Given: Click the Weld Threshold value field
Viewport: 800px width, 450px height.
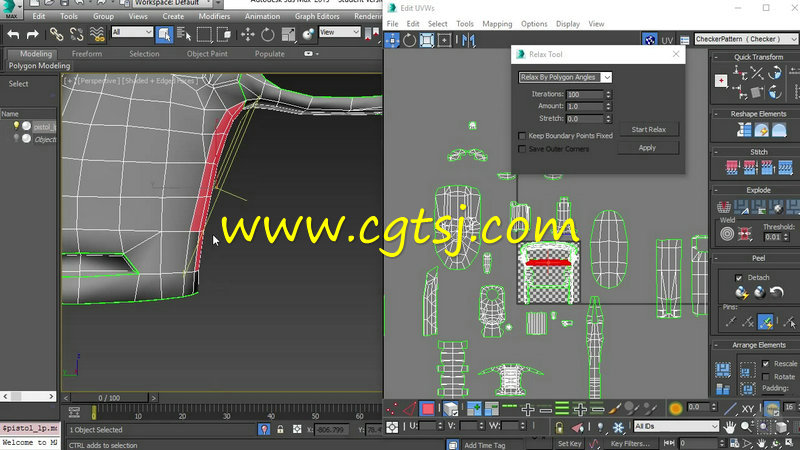Looking at the screenshot, I should pyautogui.click(x=772, y=237).
